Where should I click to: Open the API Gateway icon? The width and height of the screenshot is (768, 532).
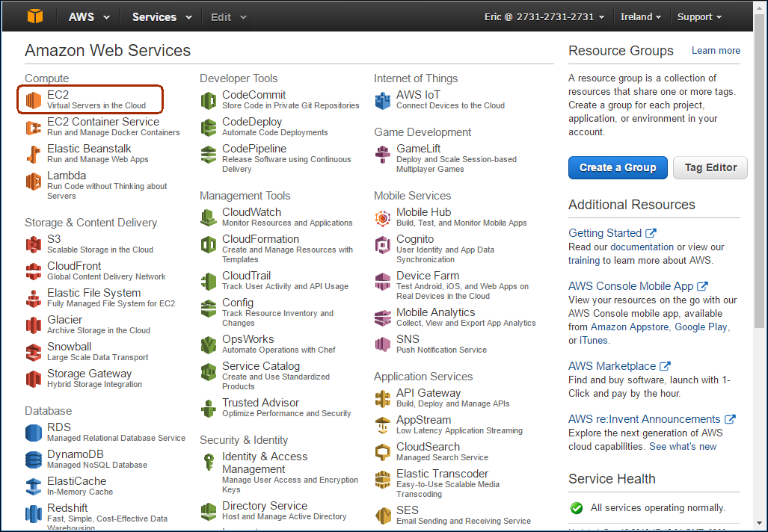(383, 398)
